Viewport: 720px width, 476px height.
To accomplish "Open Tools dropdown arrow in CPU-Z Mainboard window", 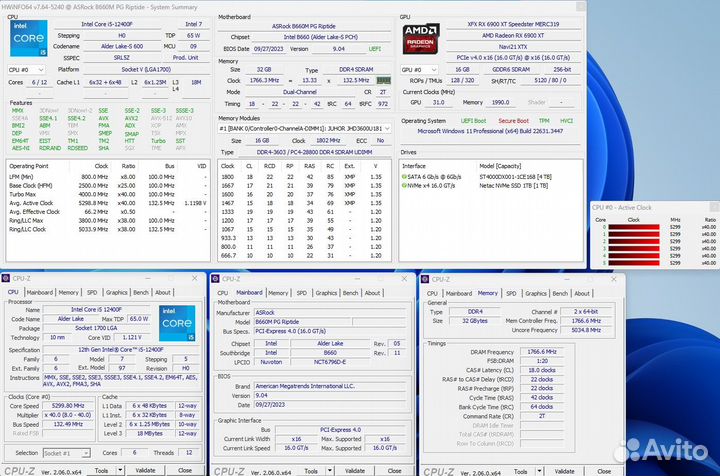I will click(x=330, y=471).
